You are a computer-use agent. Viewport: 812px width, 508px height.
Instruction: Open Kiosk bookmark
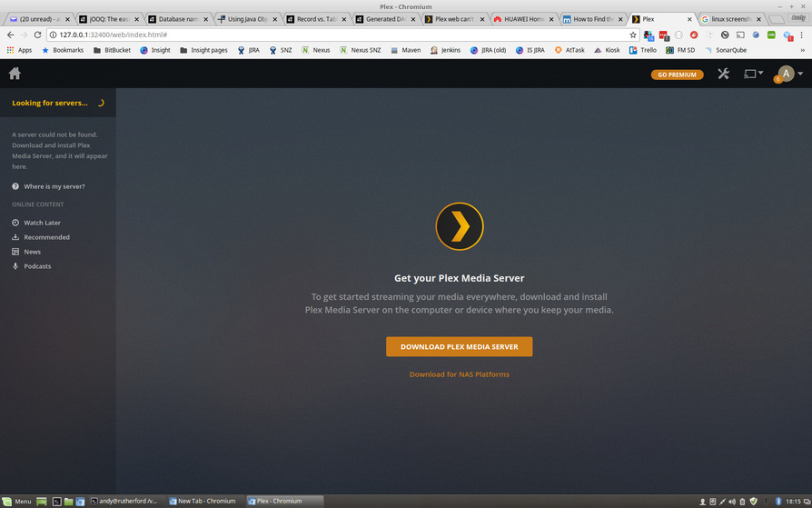(x=607, y=50)
